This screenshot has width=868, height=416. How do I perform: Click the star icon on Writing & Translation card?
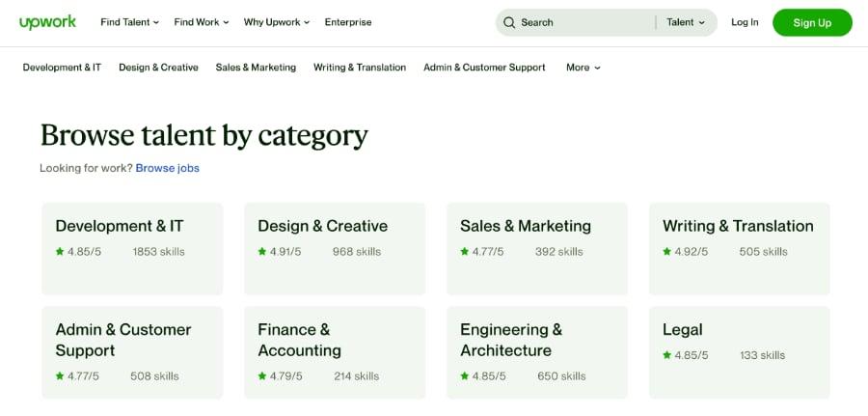(x=666, y=252)
